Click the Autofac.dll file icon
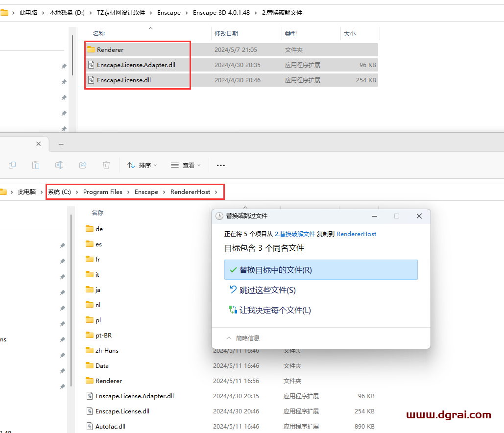The height and width of the screenshot is (433, 504). pos(90,426)
